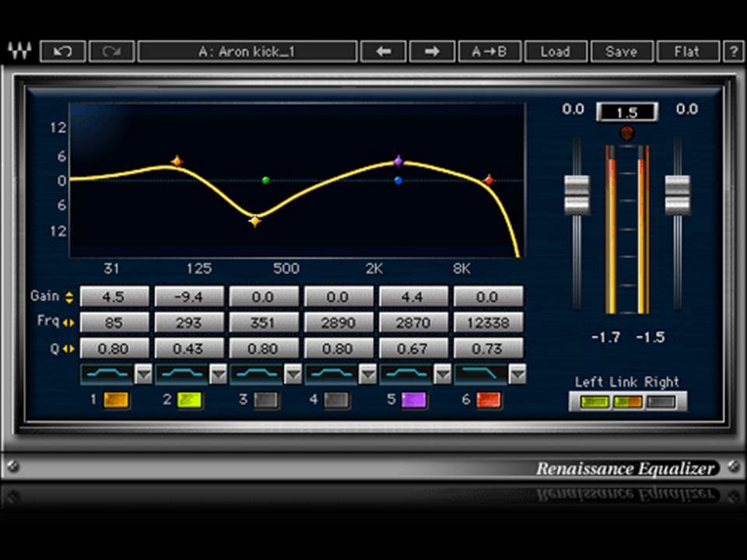Click the right meter peak value -1.5

[x=651, y=338]
